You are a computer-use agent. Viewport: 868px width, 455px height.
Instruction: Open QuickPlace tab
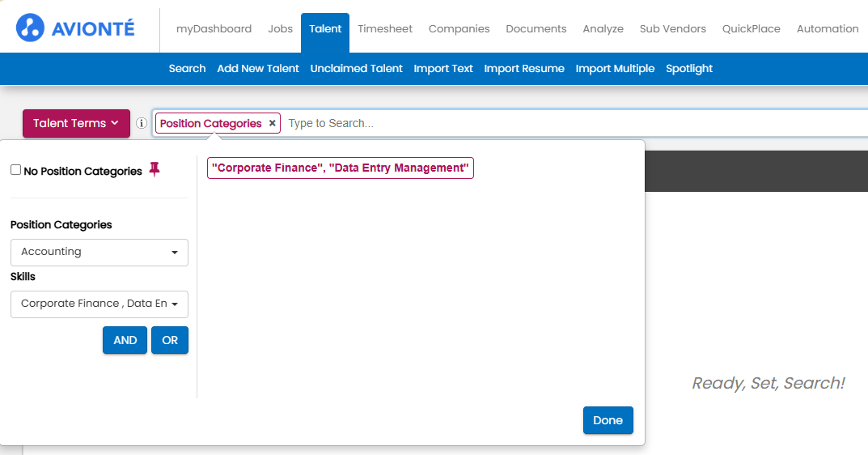point(752,29)
